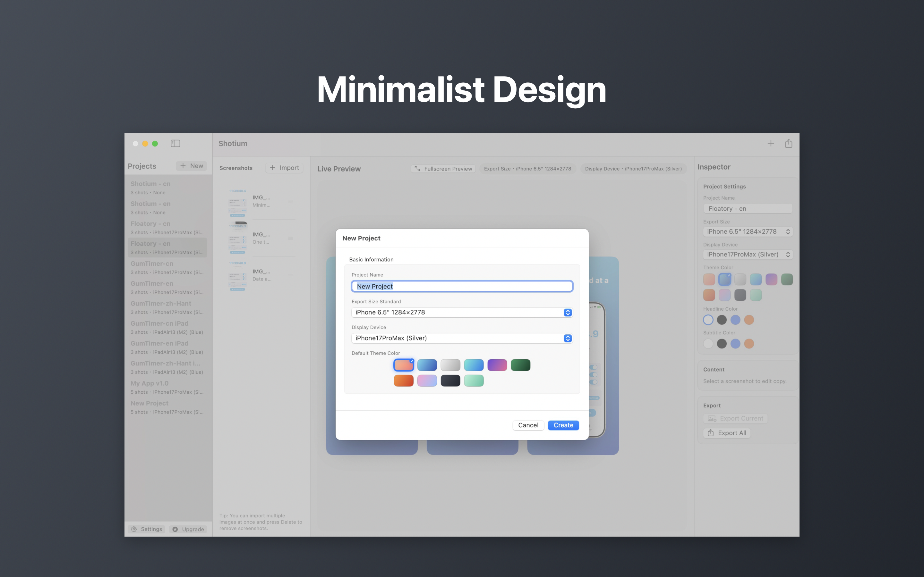Click the Export Current camera icon
The image size is (924, 577).
(x=712, y=418)
